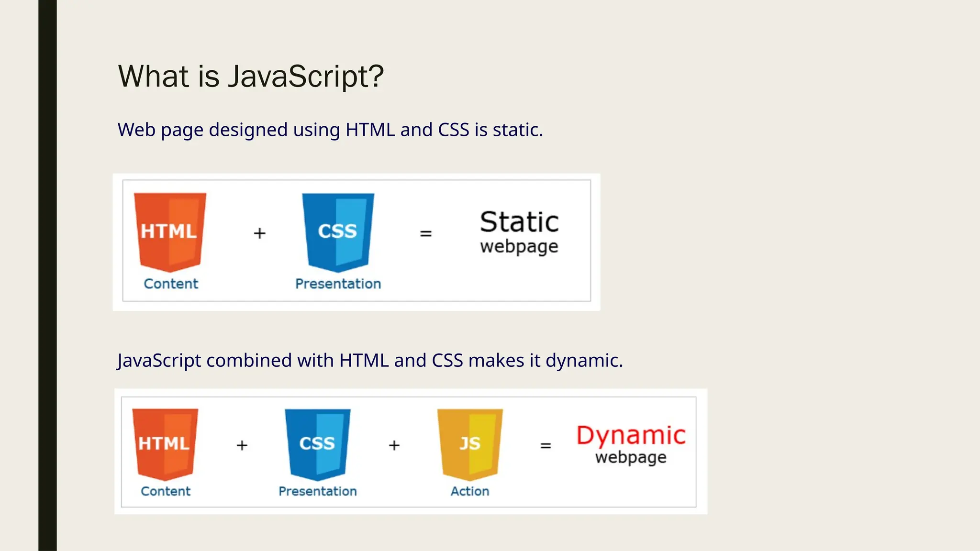Click the HTML shield in static diagram
980x551 pixels.
coord(170,231)
